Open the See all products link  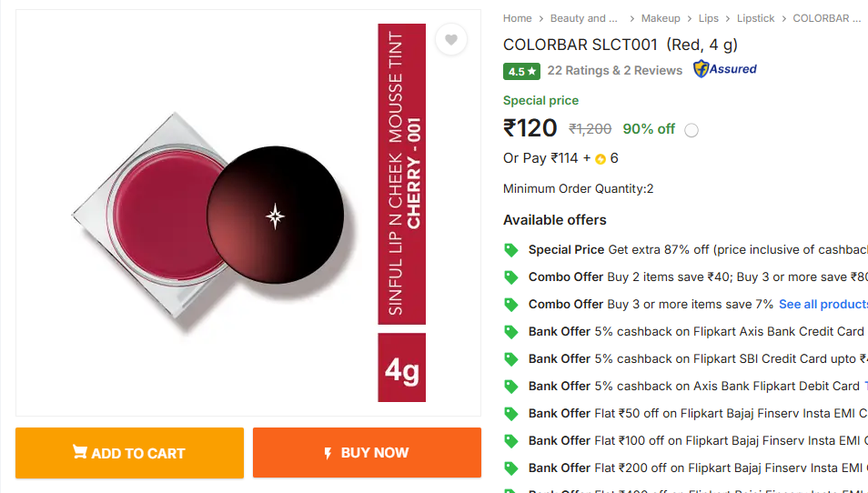click(823, 304)
